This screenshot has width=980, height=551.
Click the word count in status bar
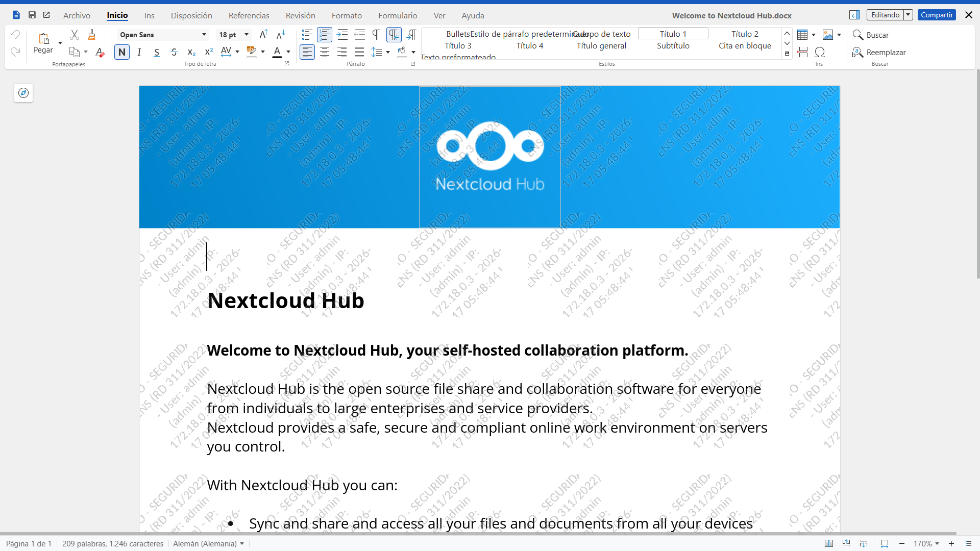pos(113,544)
